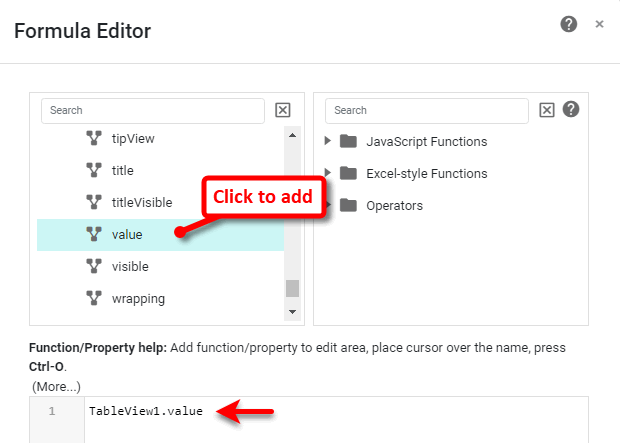Clear the functions panel search box
Image resolution: width=620 pixels, height=443 pixels.
547,110
